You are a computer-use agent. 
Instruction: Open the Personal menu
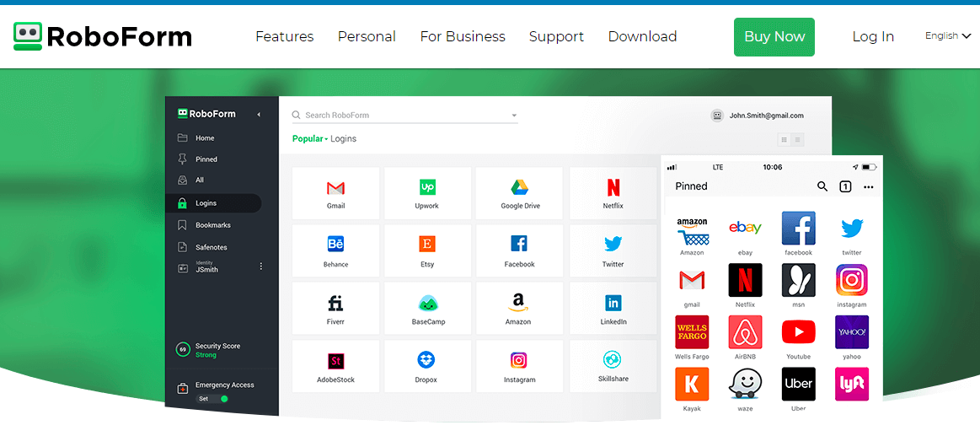tap(367, 37)
